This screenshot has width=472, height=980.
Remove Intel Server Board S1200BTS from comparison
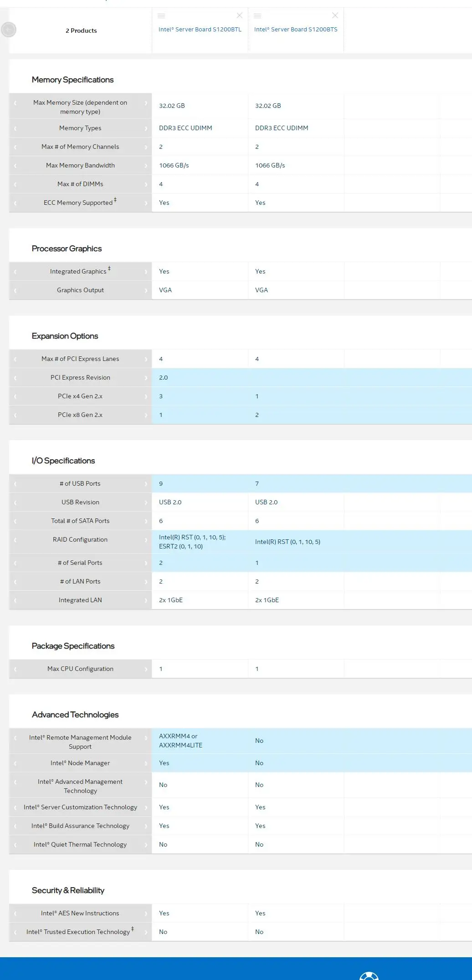(x=335, y=15)
